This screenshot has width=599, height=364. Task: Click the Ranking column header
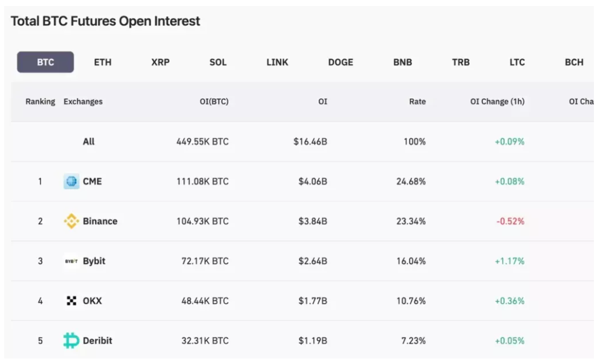point(40,101)
